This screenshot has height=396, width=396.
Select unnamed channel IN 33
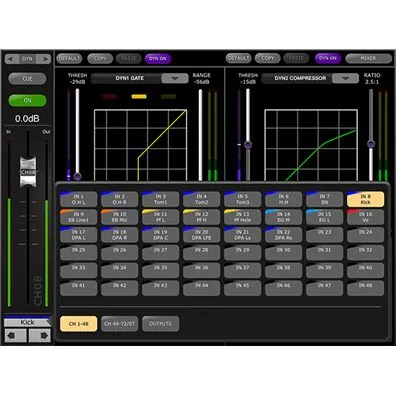[x=79, y=270]
